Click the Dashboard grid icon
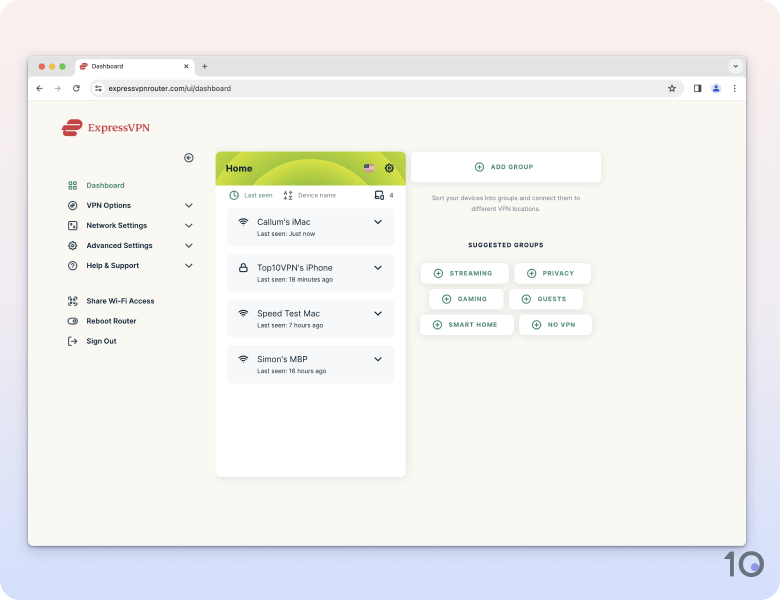The width and height of the screenshot is (780, 600). click(x=73, y=186)
